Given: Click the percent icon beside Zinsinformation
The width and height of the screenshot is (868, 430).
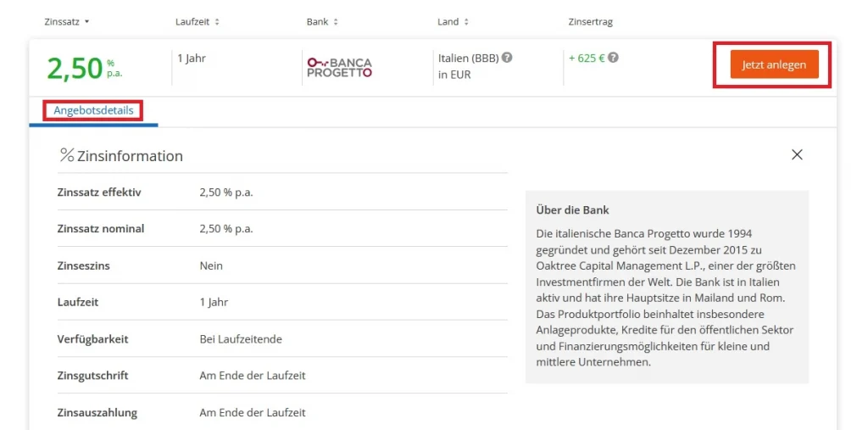Looking at the screenshot, I should point(67,155).
